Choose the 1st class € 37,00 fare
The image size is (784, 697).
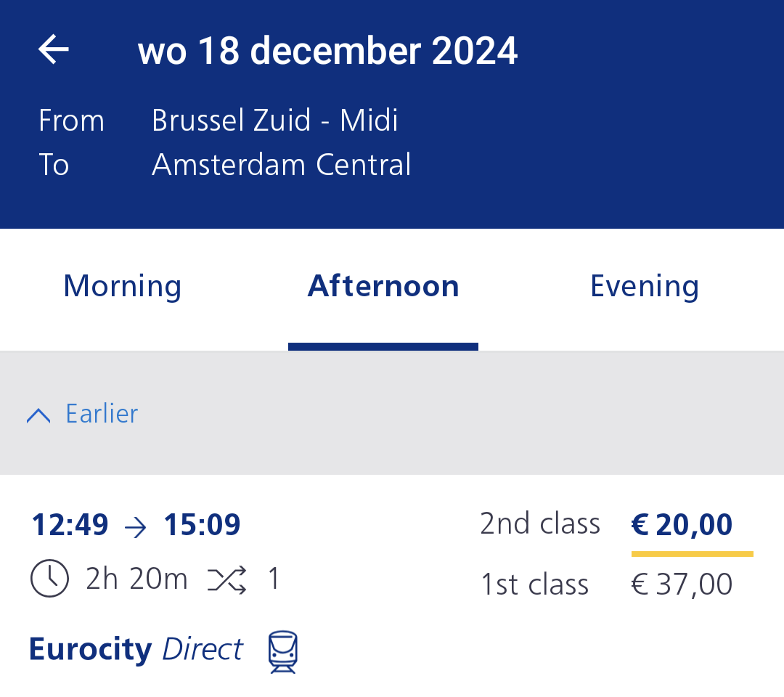[x=682, y=584]
